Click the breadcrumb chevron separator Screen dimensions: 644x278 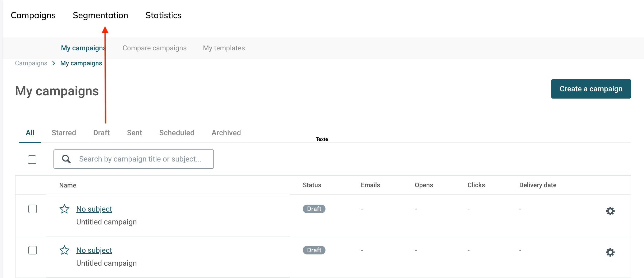coord(54,63)
